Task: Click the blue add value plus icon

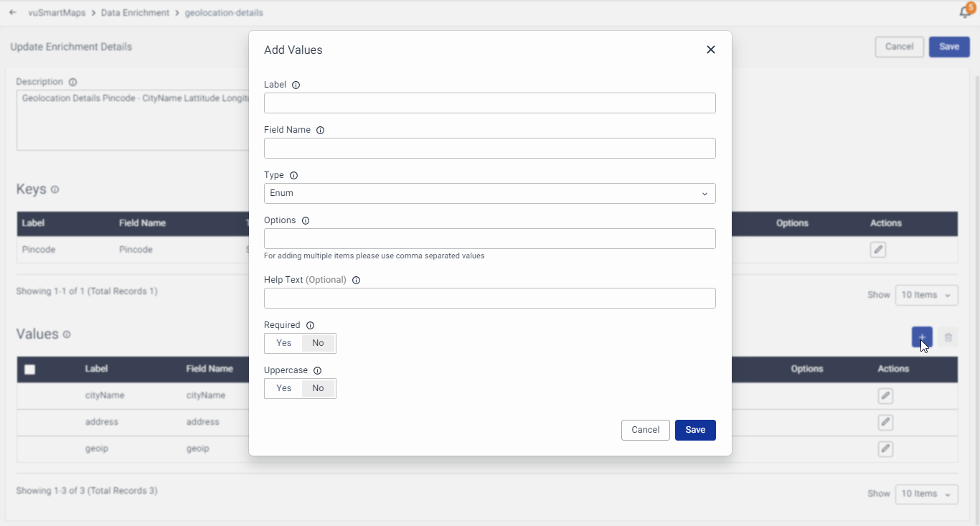Action: [922, 337]
